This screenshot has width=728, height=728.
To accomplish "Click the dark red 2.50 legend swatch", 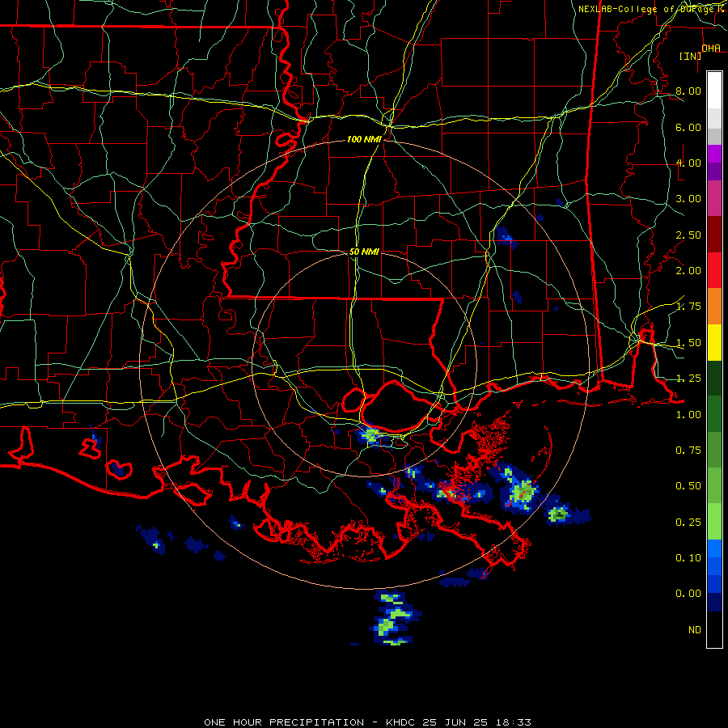I will point(714,235).
